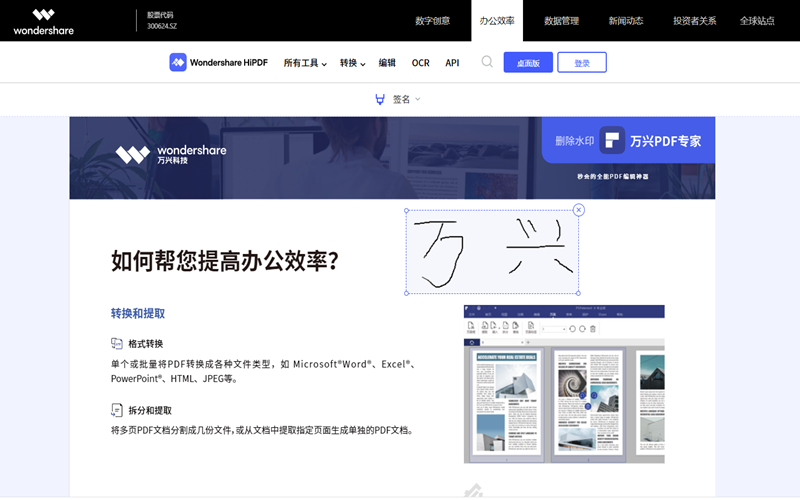
Task: Click the Wondershare HiPDF logo icon
Action: click(x=178, y=62)
